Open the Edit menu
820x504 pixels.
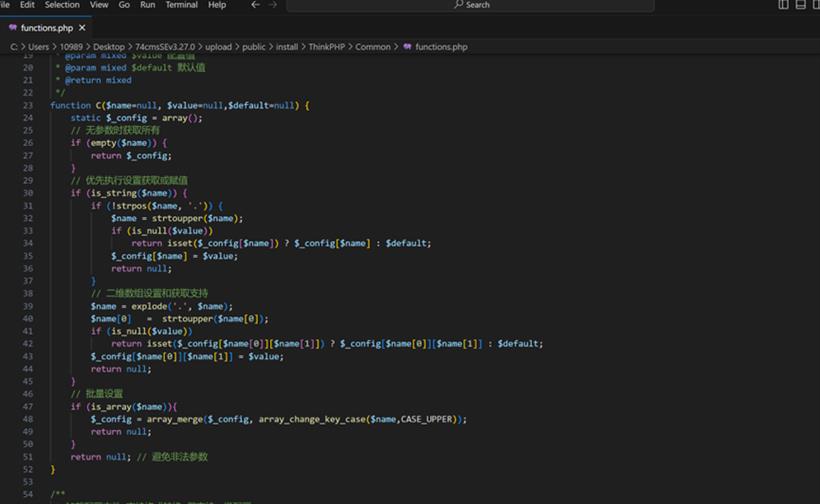27,5
